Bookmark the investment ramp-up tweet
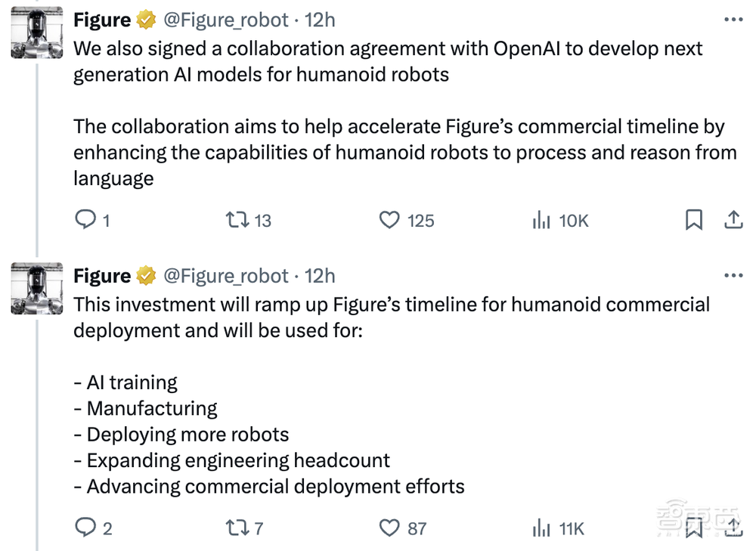Image resolution: width=756 pixels, height=551 pixels. point(695,528)
